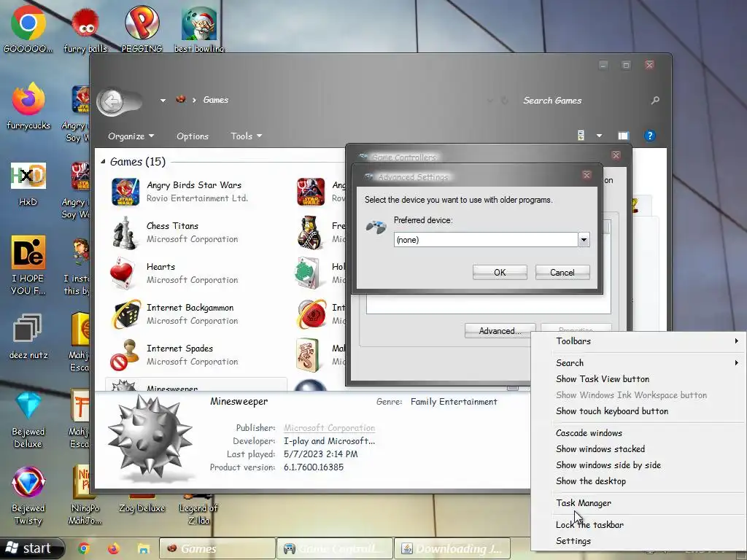Click the large Minesweeper mine thumbnail
The height and width of the screenshot is (560, 747).
tap(150, 436)
